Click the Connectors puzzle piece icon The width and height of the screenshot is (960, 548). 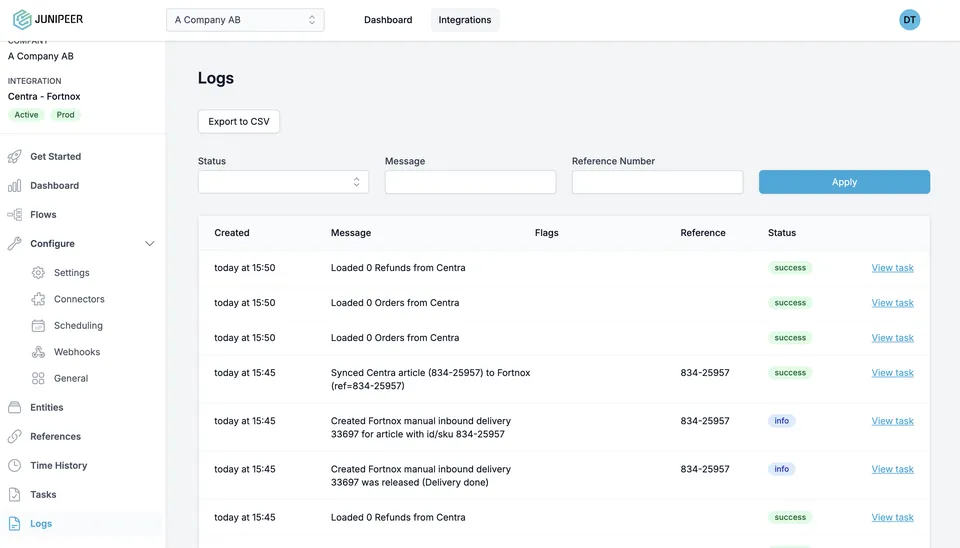pos(38,299)
